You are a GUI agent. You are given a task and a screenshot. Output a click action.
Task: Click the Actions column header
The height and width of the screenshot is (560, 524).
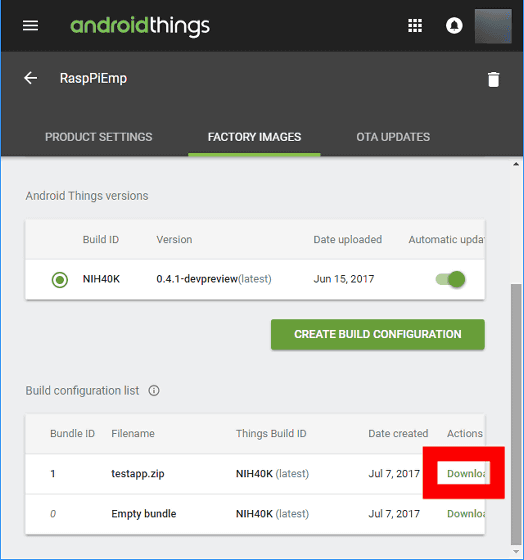[465, 434]
